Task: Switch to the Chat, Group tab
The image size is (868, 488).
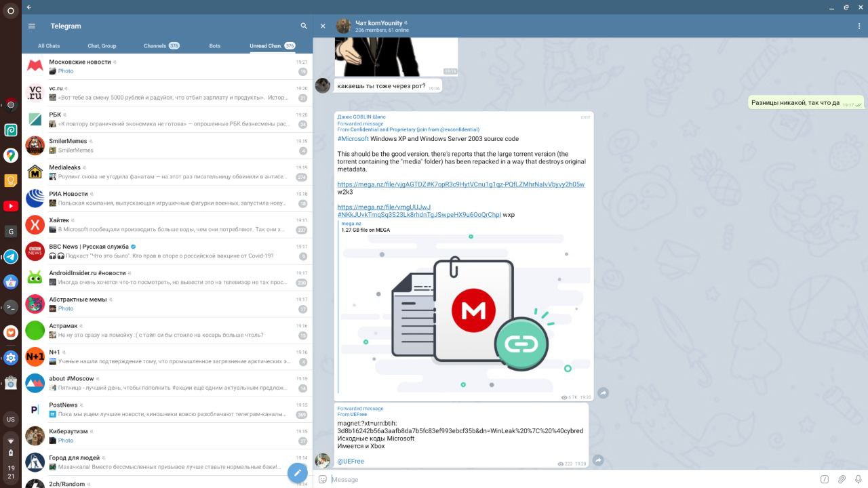Action: pyautogui.click(x=102, y=46)
